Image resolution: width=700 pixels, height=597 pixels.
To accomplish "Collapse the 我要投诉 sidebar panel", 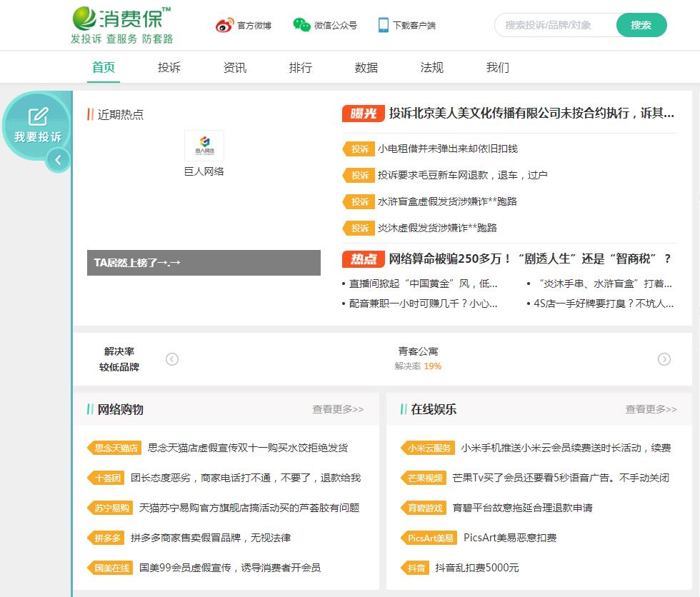I will click(56, 161).
